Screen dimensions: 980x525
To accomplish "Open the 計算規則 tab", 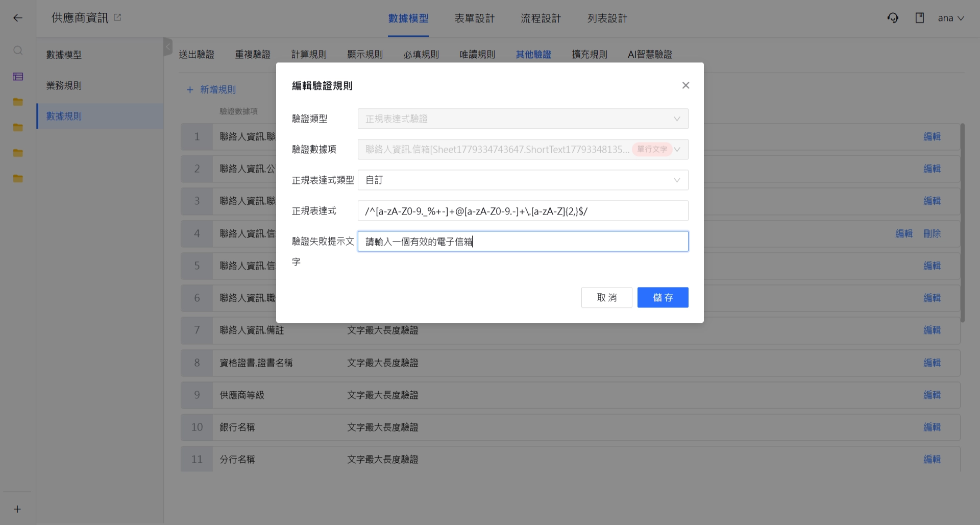I will [309, 54].
